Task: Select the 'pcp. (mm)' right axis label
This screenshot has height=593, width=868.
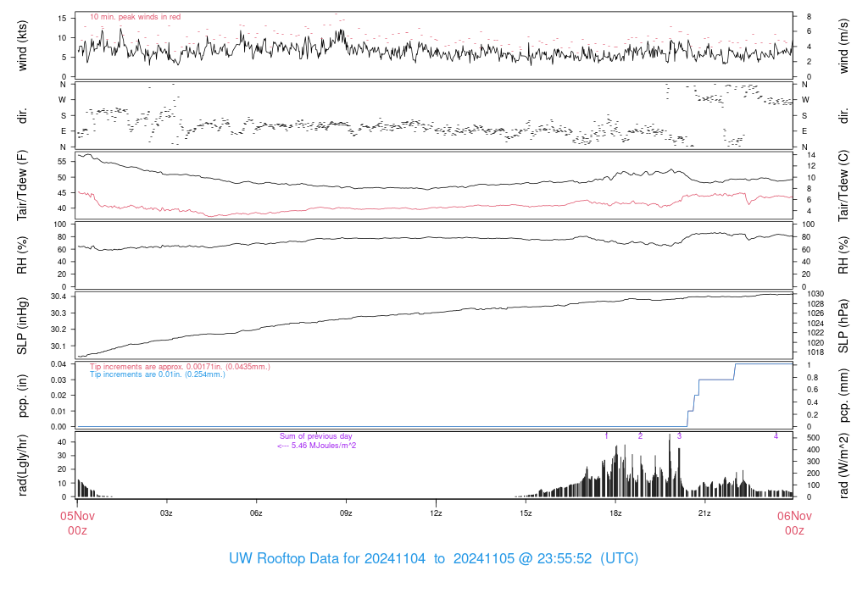Action: pos(843,396)
